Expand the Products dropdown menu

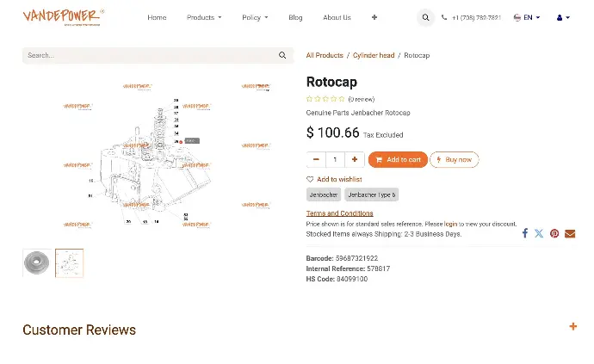[204, 17]
